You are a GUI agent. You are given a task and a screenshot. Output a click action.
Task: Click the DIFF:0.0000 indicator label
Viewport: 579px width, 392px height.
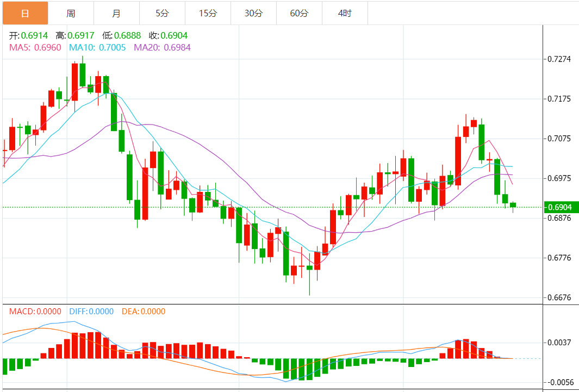pos(91,312)
